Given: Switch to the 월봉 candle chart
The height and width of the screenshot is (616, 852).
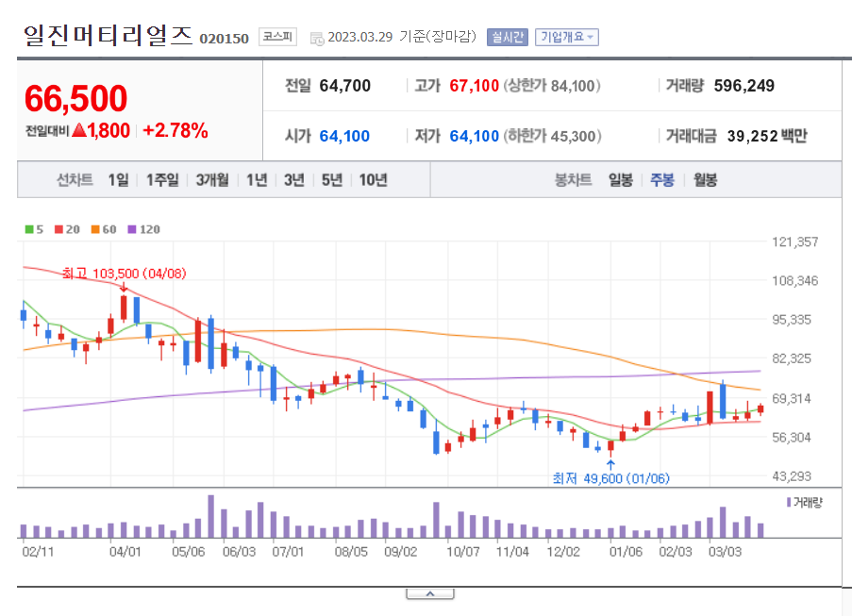Looking at the screenshot, I should click(705, 180).
